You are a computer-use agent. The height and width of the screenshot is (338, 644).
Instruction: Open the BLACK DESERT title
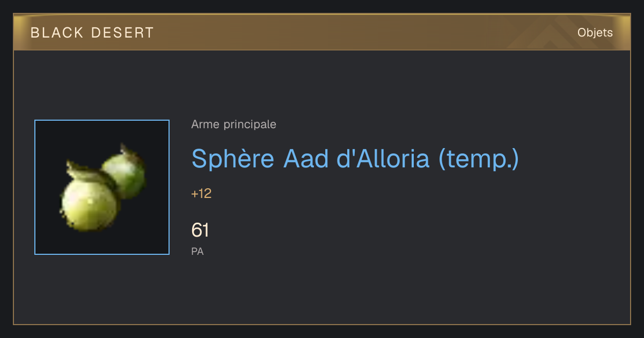tap(92, 33)
